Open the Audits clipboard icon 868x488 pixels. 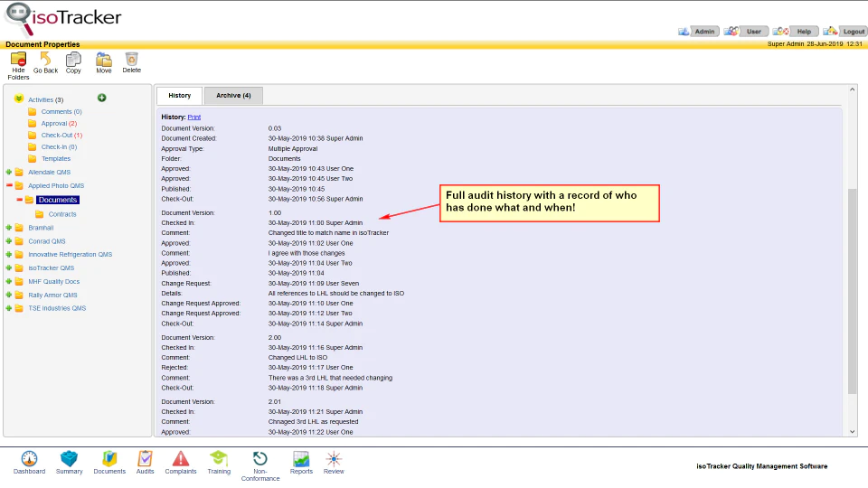tap(145, 459)
